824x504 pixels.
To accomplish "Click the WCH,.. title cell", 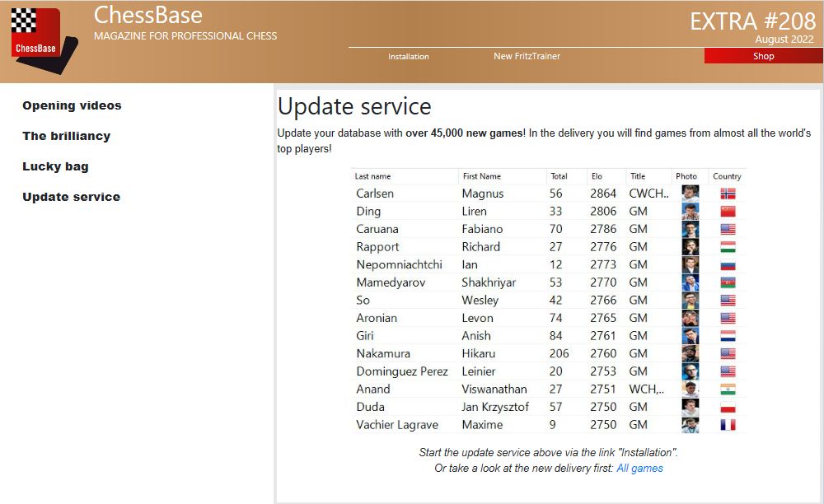I will tap(646, 390).
